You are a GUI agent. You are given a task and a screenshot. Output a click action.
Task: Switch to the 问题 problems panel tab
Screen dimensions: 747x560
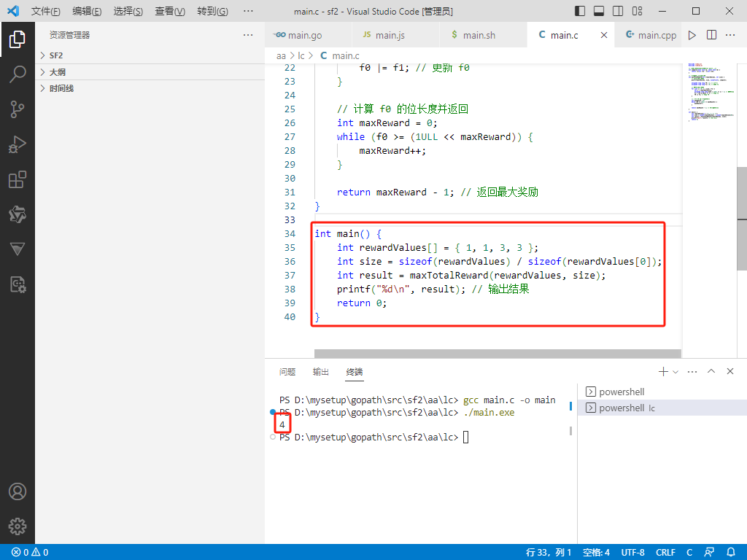tap(287, 372)
